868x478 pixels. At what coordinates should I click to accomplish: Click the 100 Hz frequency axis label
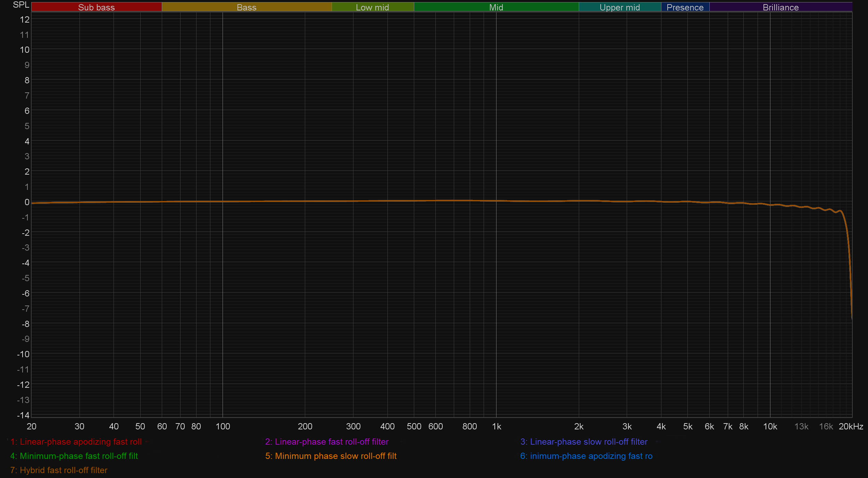tap(223, 427)
